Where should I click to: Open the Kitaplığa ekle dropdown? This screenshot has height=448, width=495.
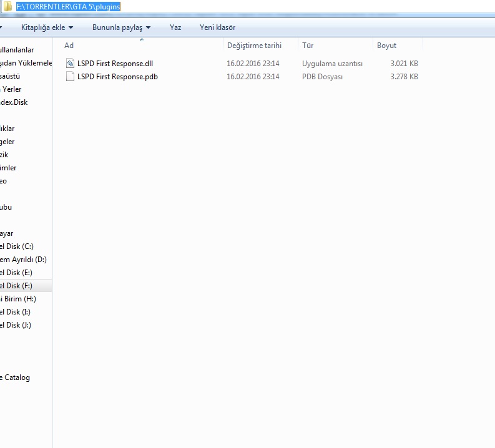coord(47,27)
